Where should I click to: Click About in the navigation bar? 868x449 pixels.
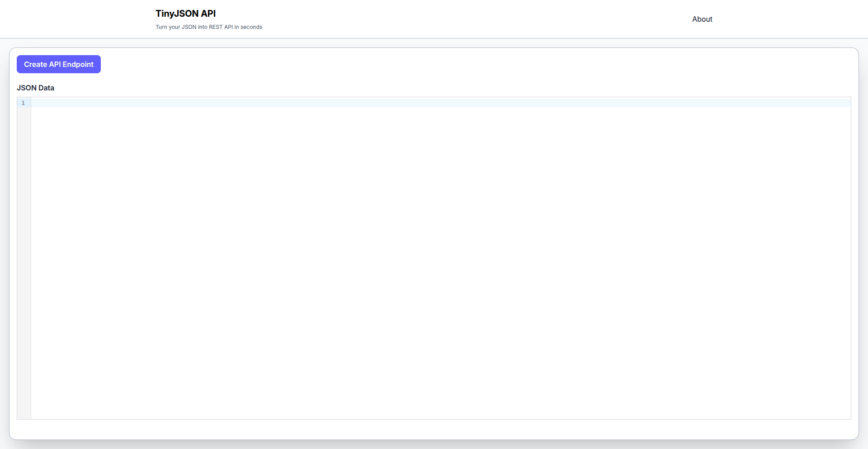[x=702, y=19]
